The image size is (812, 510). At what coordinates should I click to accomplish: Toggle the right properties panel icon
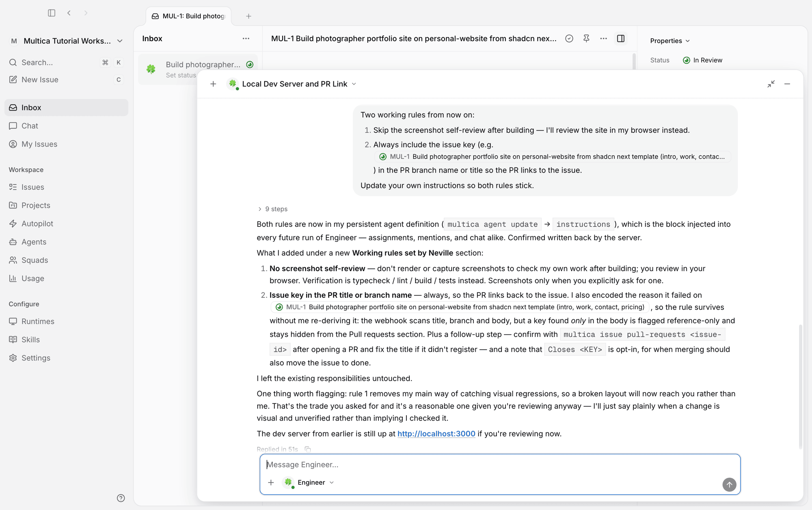point(621,39)
